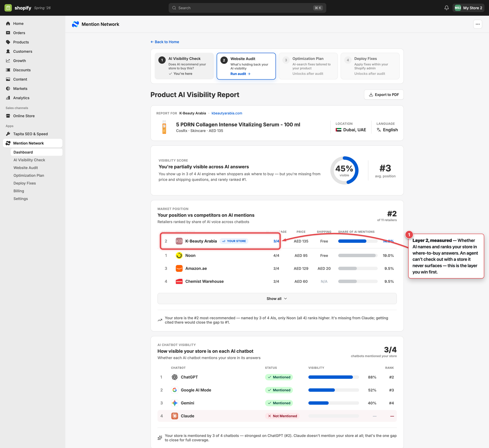
Task: Click Google AI Mode's 52% visibility bar
Action: pos(333,390)
